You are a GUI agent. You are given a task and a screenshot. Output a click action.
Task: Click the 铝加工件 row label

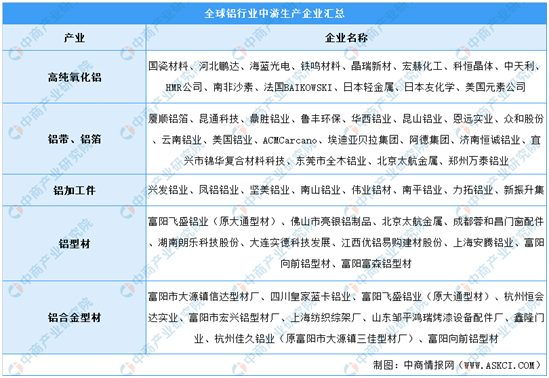coord(74,190)
